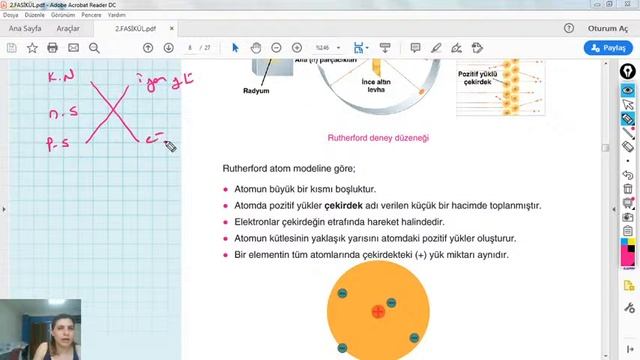Select the eraser tool in annotation bar

628,147
